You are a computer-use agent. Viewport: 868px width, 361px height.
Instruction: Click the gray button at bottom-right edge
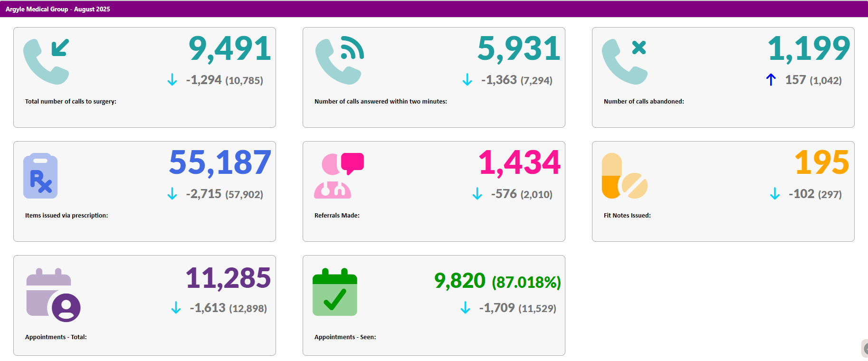tap(865, 349)
